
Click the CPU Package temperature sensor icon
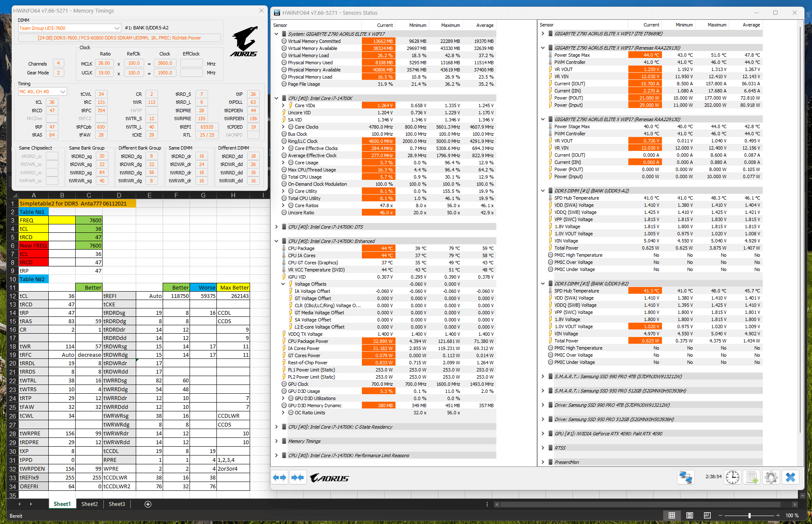point(284,248)
